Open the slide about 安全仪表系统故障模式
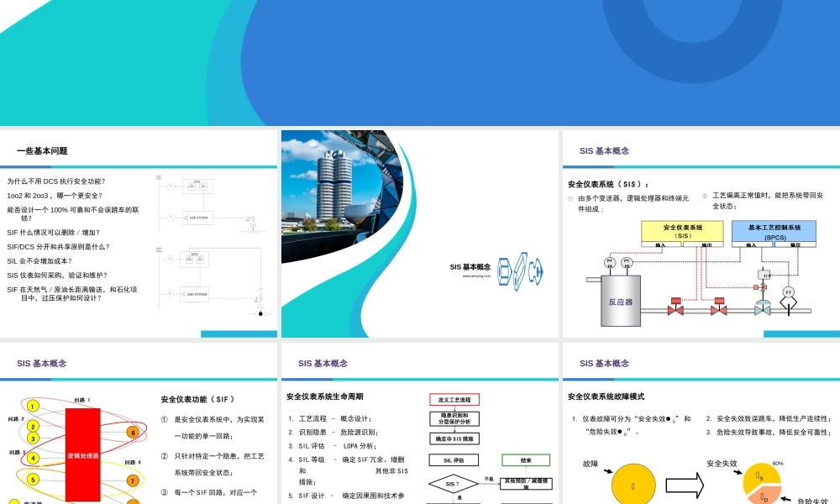The height and width of the screenshot is (504, 840). (701, 423)
